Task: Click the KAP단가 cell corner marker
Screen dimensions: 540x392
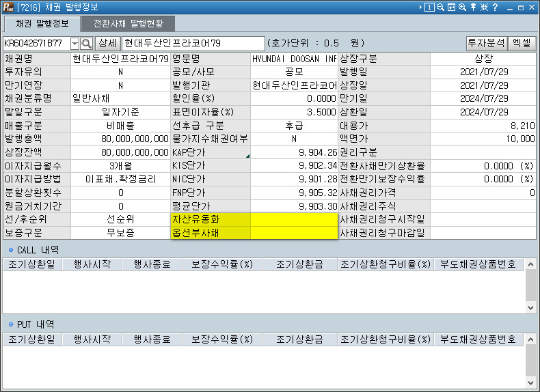Action: [x=247, y=156]
